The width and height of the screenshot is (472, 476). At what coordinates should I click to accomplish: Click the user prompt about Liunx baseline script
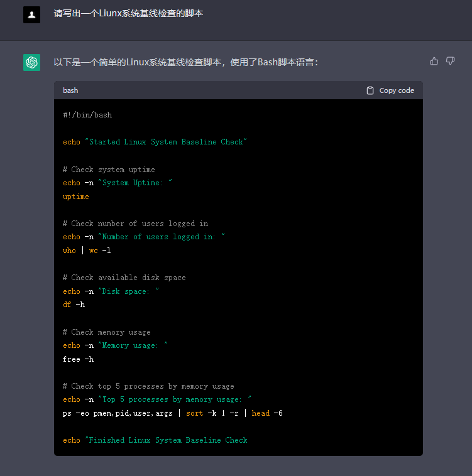128,13
